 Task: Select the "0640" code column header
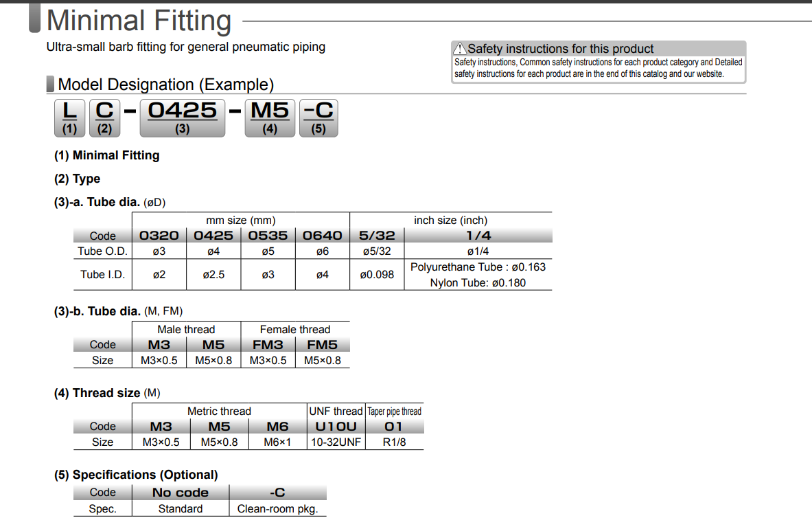click(x=323, y=236)
